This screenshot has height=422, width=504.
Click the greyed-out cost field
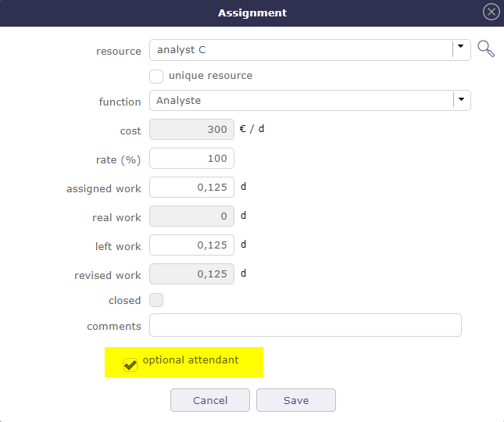(191, 130)
